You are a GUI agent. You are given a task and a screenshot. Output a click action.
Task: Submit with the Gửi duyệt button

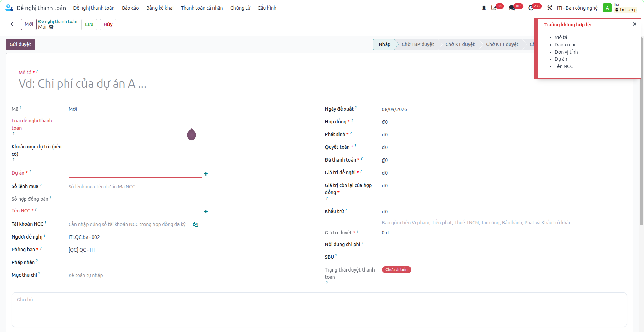point(20,44)
